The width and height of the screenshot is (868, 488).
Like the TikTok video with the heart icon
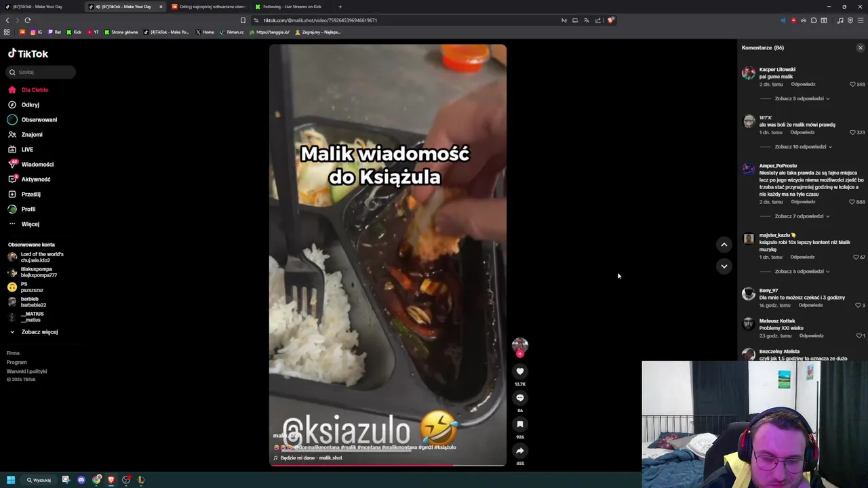coord(520,371)
